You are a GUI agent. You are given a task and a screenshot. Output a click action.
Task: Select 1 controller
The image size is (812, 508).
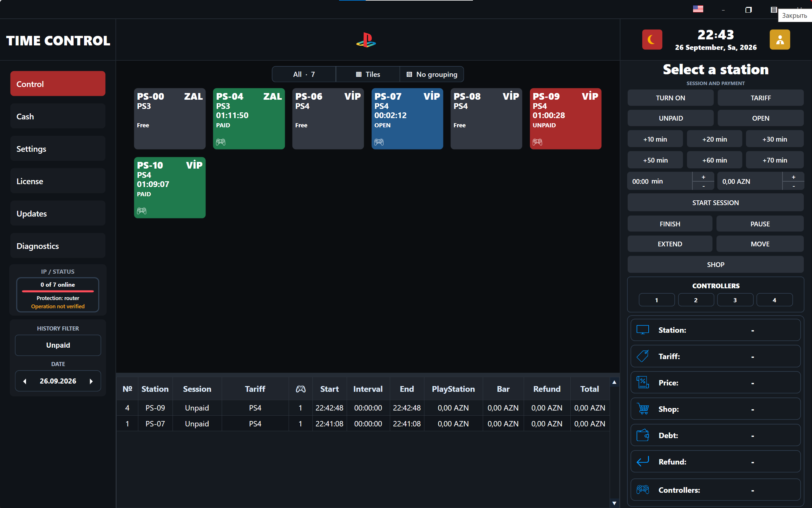point(657,300)
